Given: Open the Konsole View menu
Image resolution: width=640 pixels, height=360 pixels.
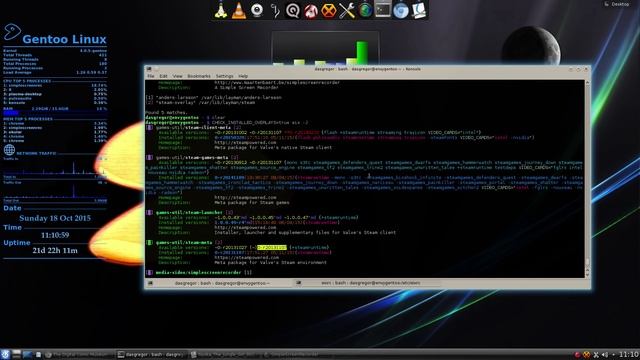Looking at the screenshot, I should (x=177, y=76).
